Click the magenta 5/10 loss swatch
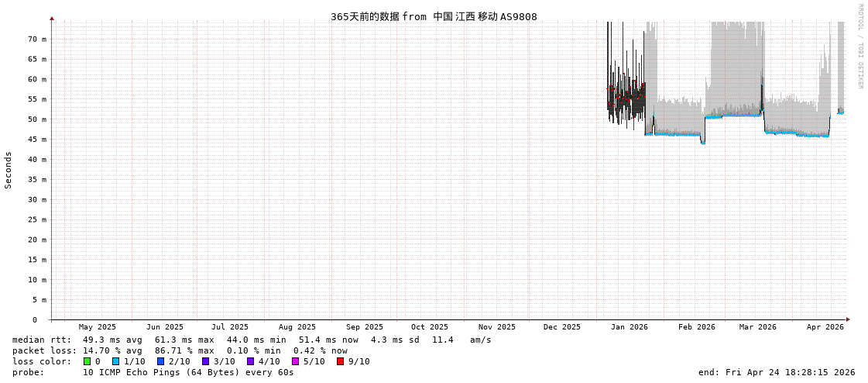 (x=295, y=361)
